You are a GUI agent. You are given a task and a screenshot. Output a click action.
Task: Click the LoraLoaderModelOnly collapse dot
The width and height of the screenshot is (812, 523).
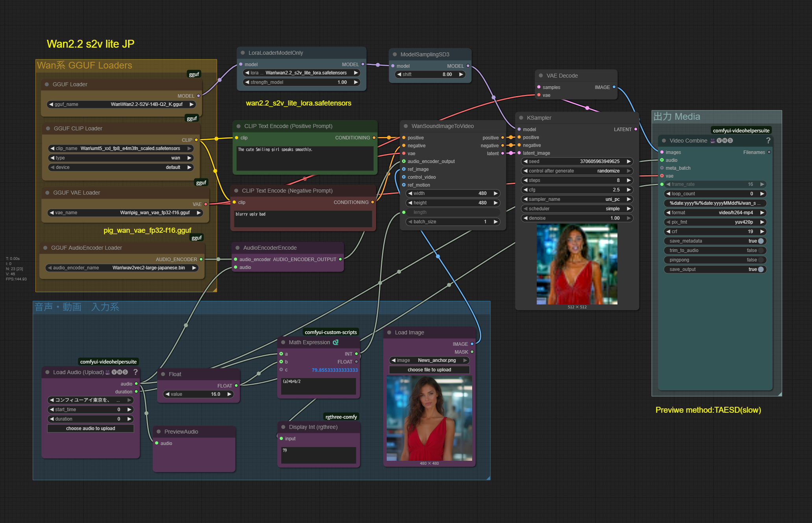pos(242,53)
